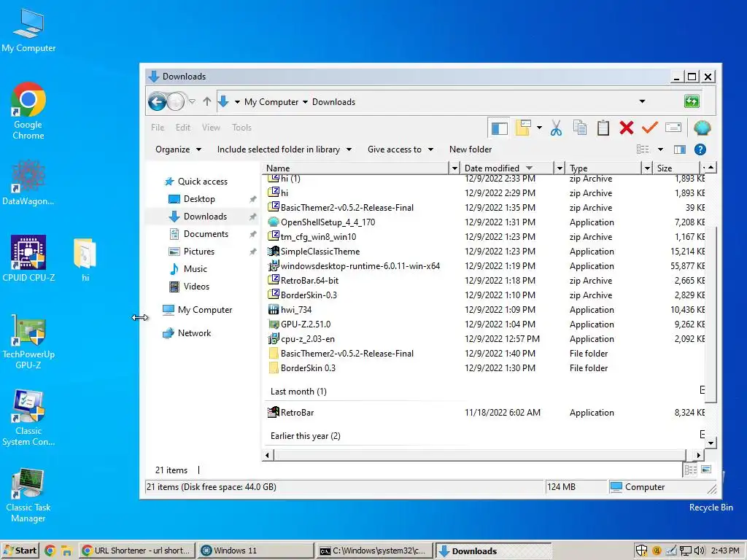Image resolution: width=747 pixels, height=560 pixels.
Task: Select the hwi_734 file
Action: tap(296, 310)
